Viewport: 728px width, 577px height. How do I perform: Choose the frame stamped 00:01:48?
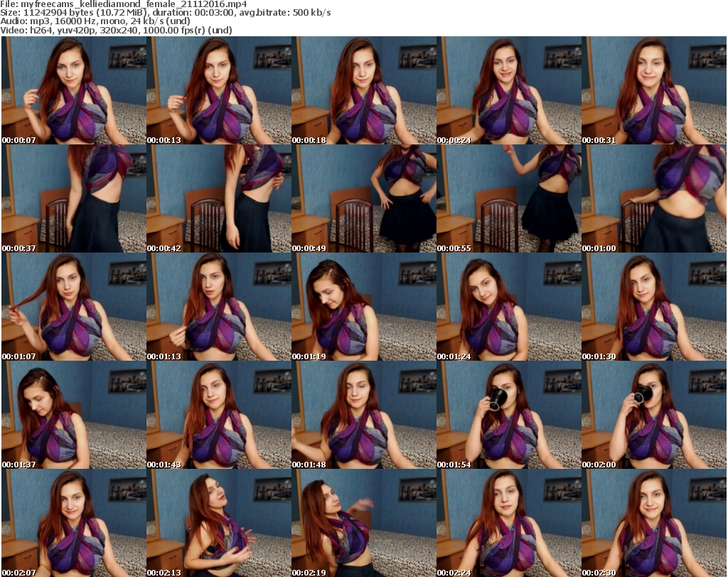click(363, 415)
